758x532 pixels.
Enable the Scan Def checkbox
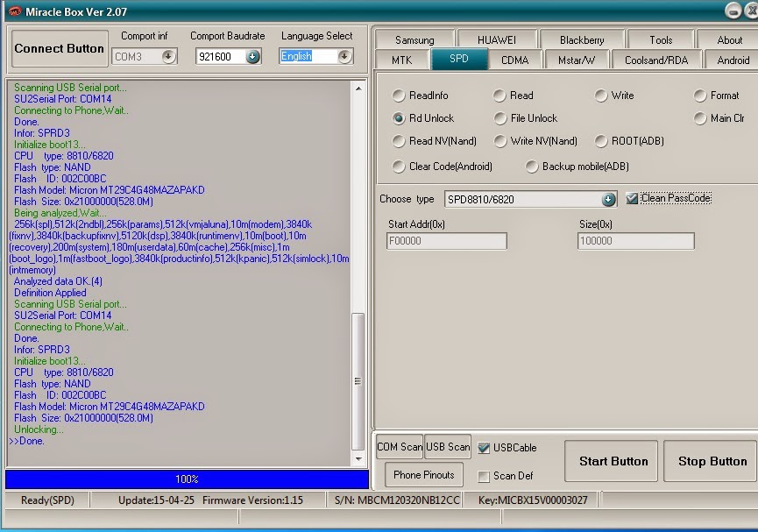coord(484,477)
